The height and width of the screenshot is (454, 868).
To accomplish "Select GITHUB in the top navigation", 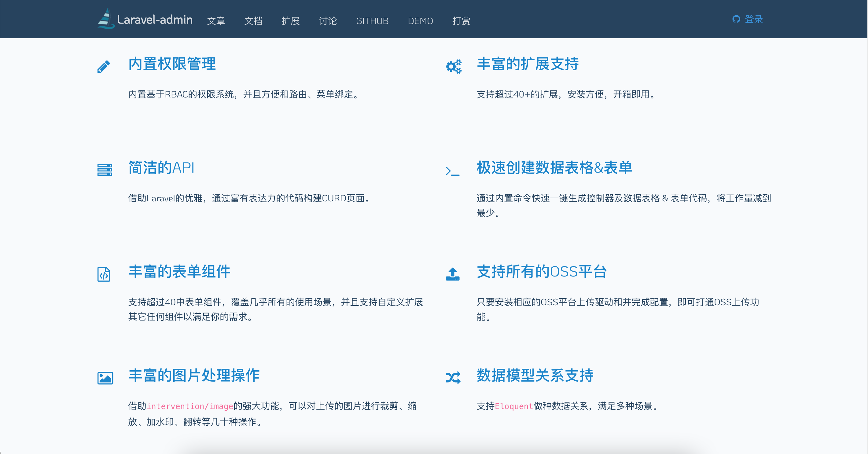I will point(372,21).
